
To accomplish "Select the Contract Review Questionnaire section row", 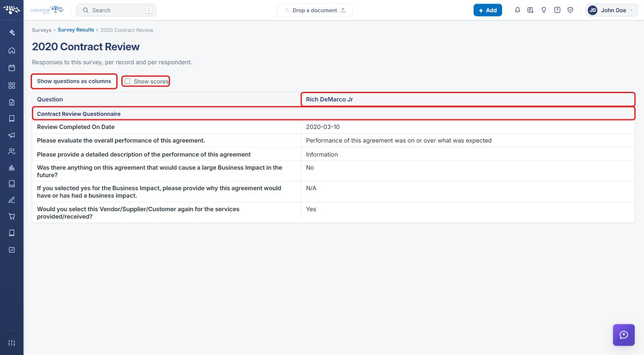I will pos(334,114).
